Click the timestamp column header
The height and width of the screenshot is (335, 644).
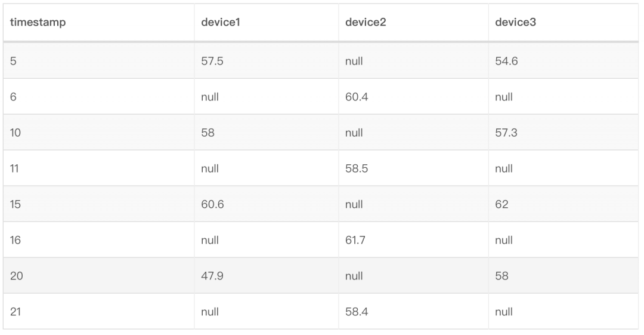coord(38,23)
